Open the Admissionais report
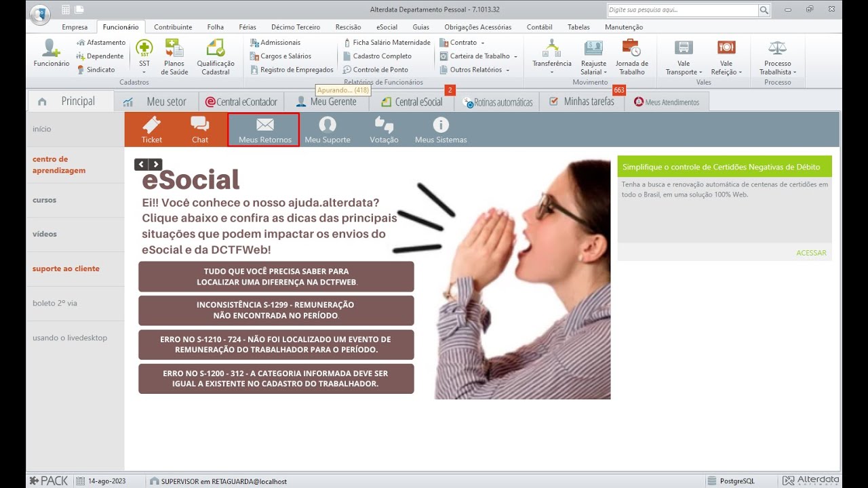The height and width of the screenshot is (488, 868). 275,43
